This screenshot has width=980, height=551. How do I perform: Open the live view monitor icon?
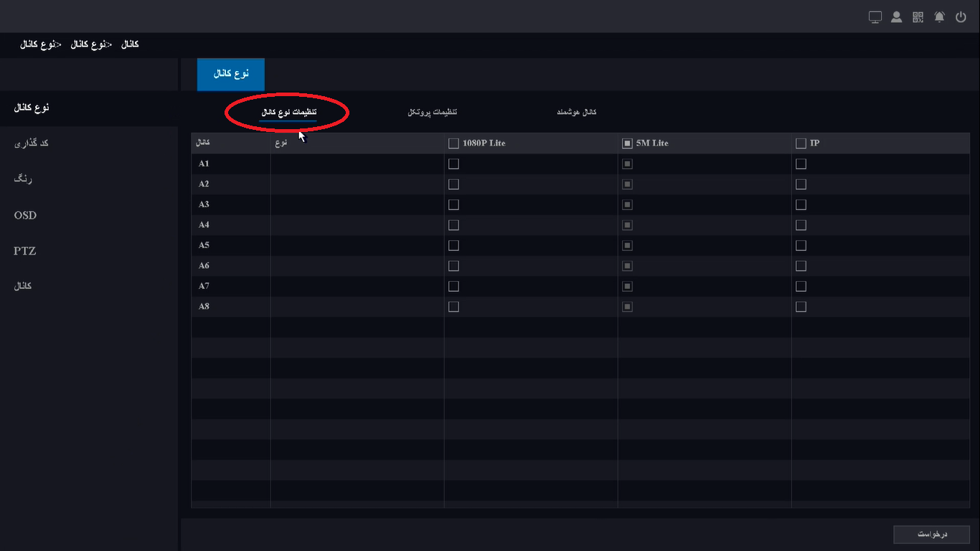coord(875,17)
